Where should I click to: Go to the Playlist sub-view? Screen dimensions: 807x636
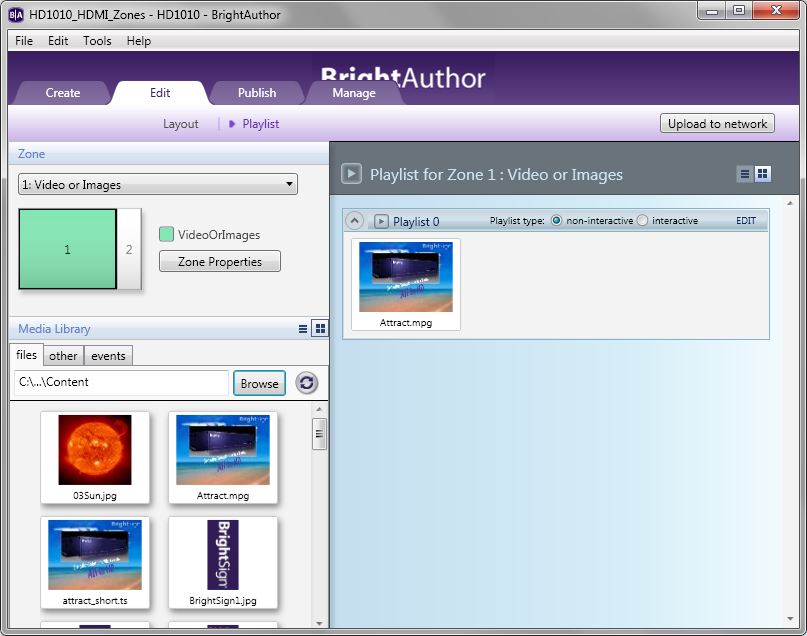(x=260, y=124)
